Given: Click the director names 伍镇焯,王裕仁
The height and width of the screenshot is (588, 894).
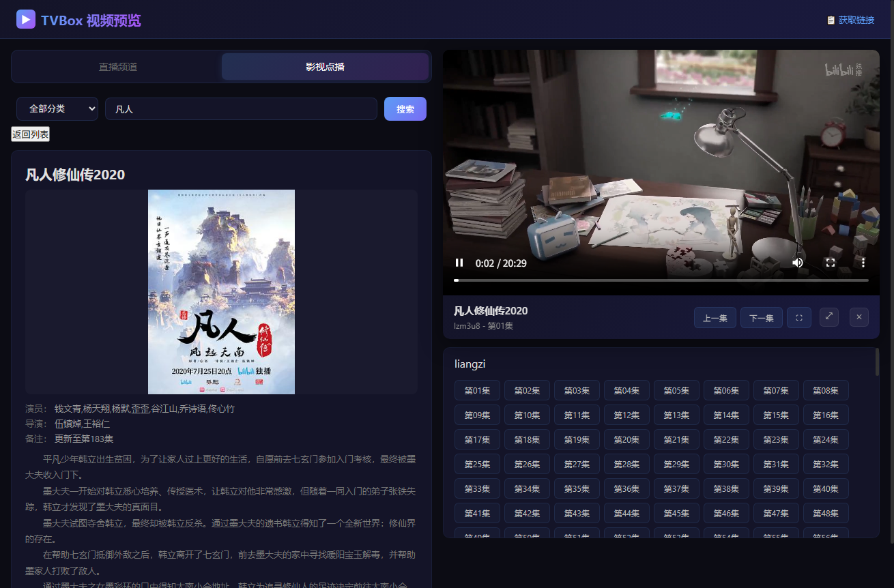Looking at the screenshot, I should click(82, 424).
